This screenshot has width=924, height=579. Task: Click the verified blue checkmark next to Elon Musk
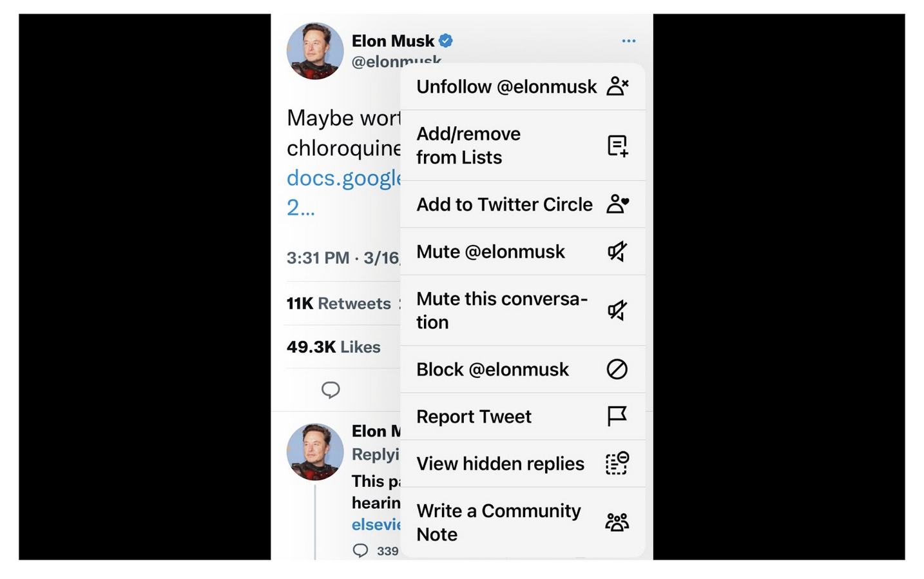click(x=446, y=41)
